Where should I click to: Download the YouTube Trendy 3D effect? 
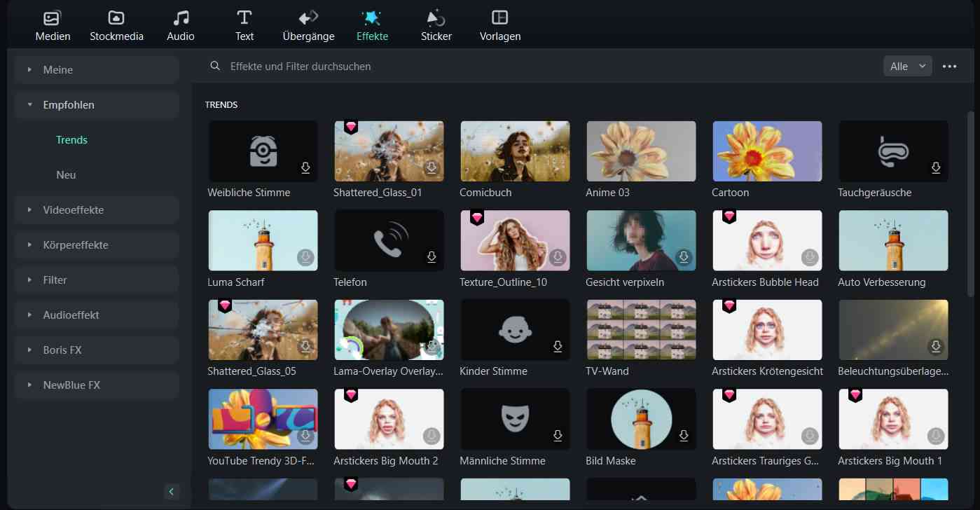305,436
